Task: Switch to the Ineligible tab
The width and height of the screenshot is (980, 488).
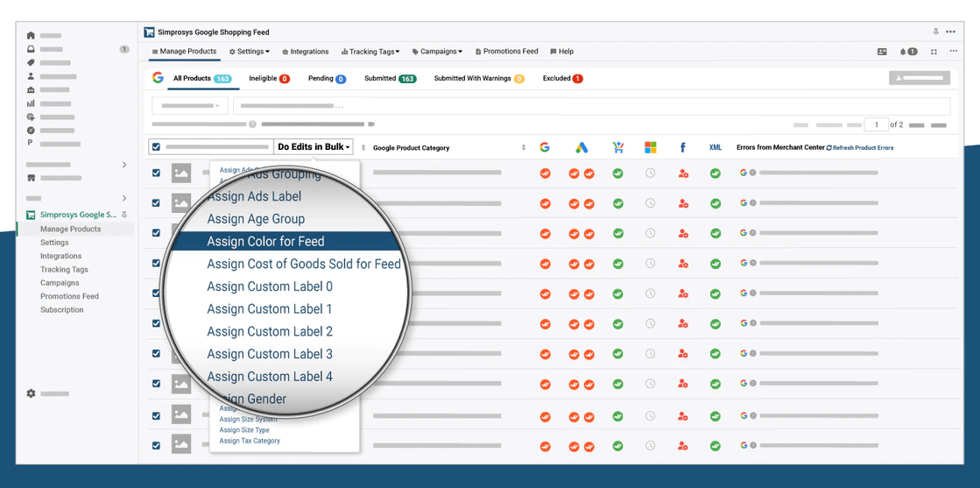Action: pos(269,79)
